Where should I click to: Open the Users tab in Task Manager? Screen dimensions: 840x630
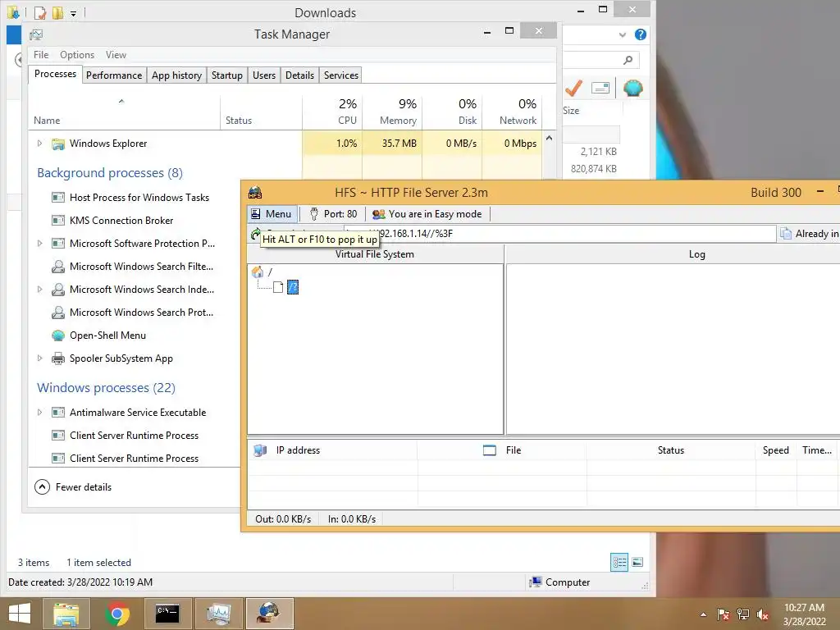pos(264,75)
